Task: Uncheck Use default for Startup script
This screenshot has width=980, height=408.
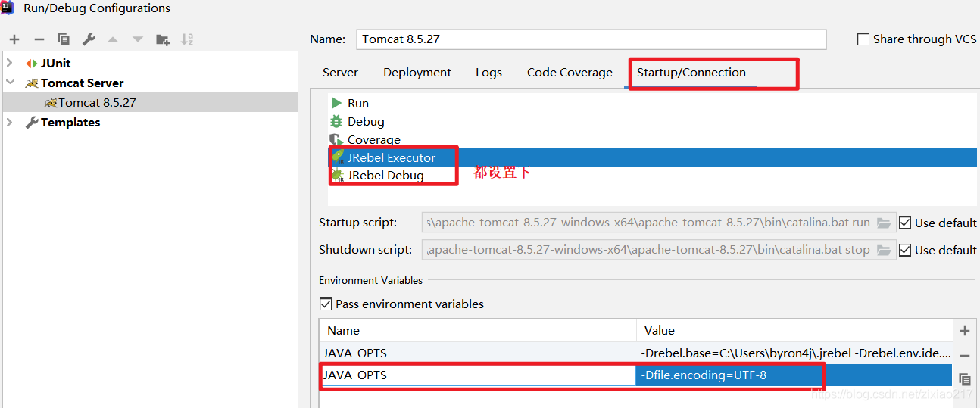Action: pyautogui.click(x=905, y=223)
